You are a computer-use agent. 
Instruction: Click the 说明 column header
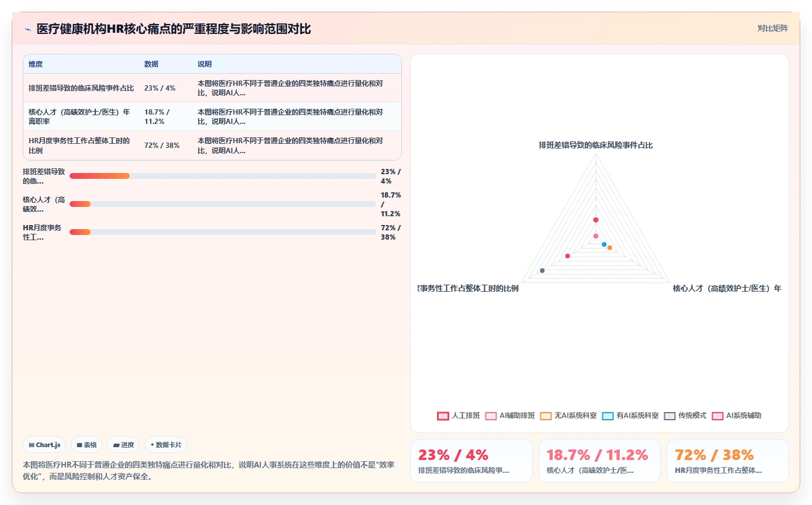[x=204, y=64]
